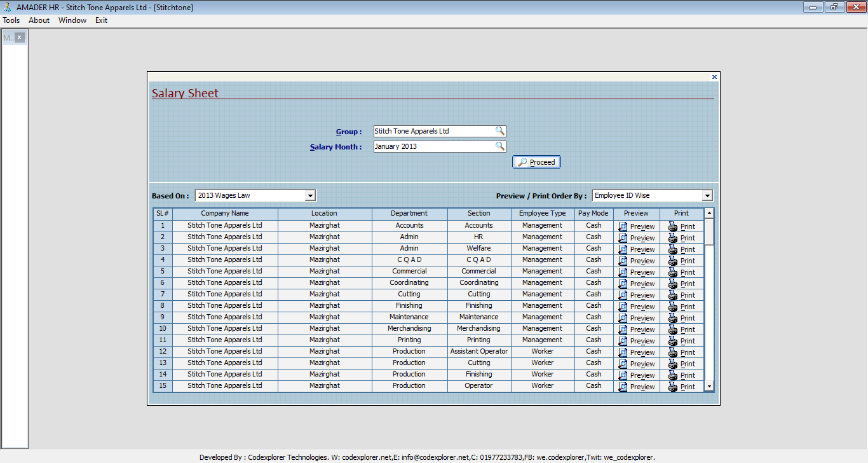Preview row 15 Operator salary sheet
868x463 pixels.
point(637,387)
